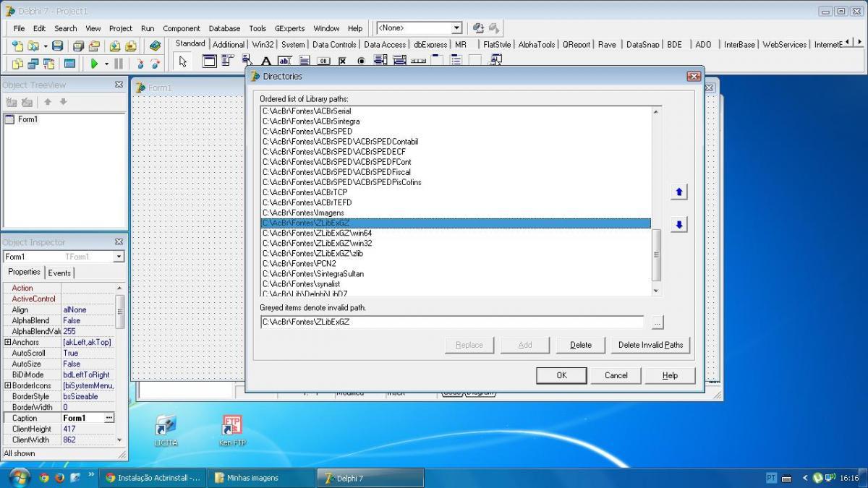Click the Save All toolbar icon
The height and width of the screenshot is (488, 868).
click(78, 46)
